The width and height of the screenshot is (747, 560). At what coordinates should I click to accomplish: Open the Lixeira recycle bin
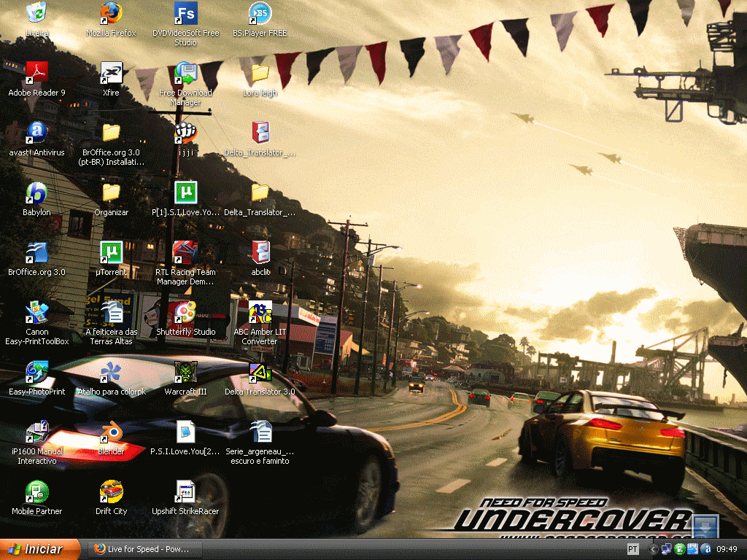(x=36, y=13)
